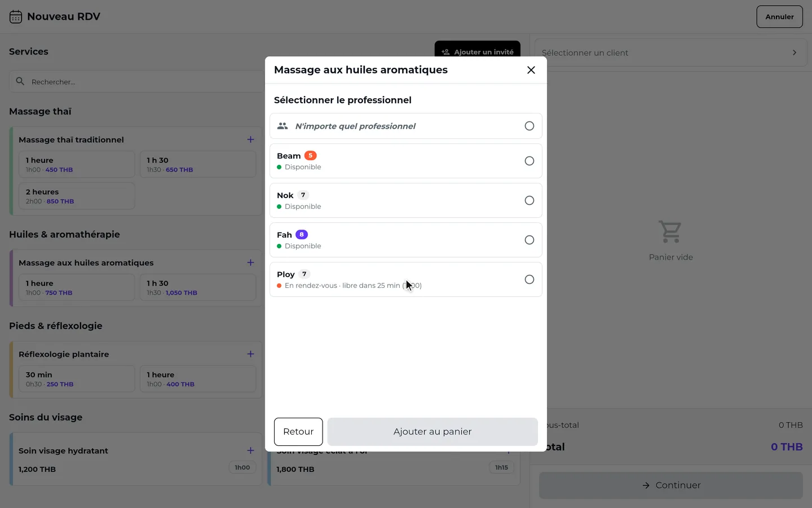Click the Pieds & réflexologie section heading

click(56, 326)
